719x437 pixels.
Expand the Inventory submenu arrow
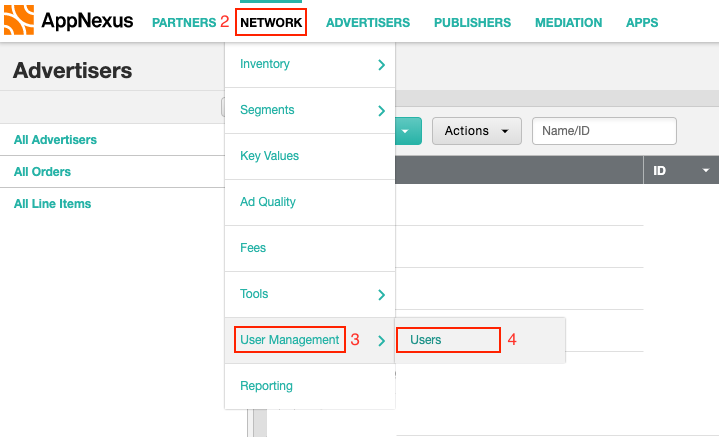[381, 65]
